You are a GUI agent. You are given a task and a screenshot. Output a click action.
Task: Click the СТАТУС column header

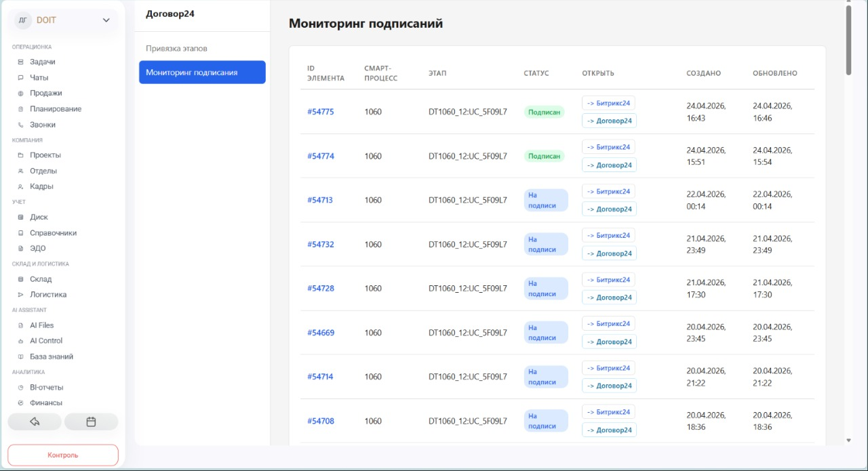pyautogui.click(x=536, y=73)
